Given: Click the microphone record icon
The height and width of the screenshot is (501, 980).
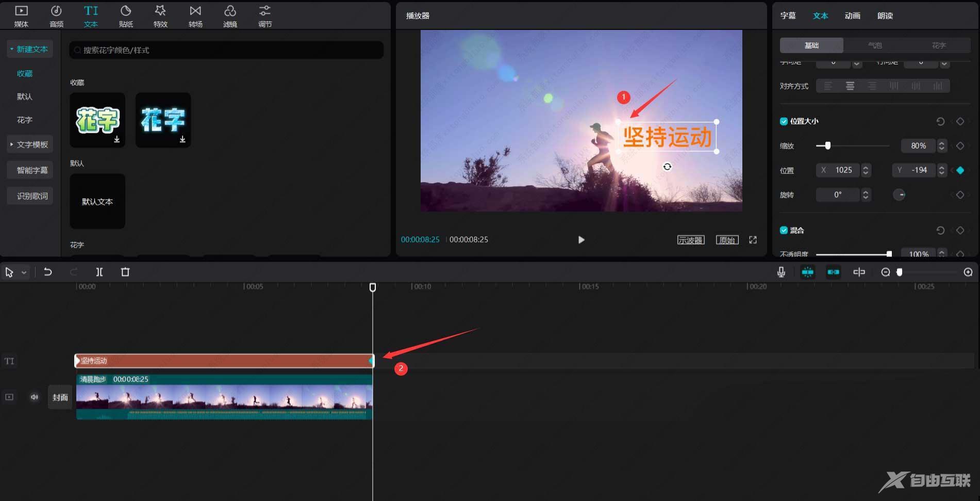Looking at the screenshot, I should pyautogui.click(x=781, y=272).
